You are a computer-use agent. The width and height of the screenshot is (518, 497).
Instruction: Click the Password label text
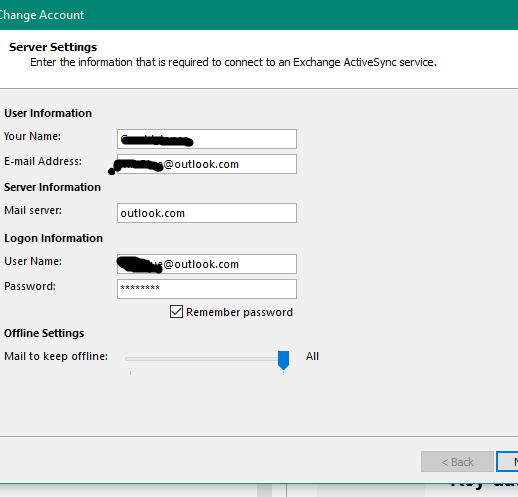30,286
